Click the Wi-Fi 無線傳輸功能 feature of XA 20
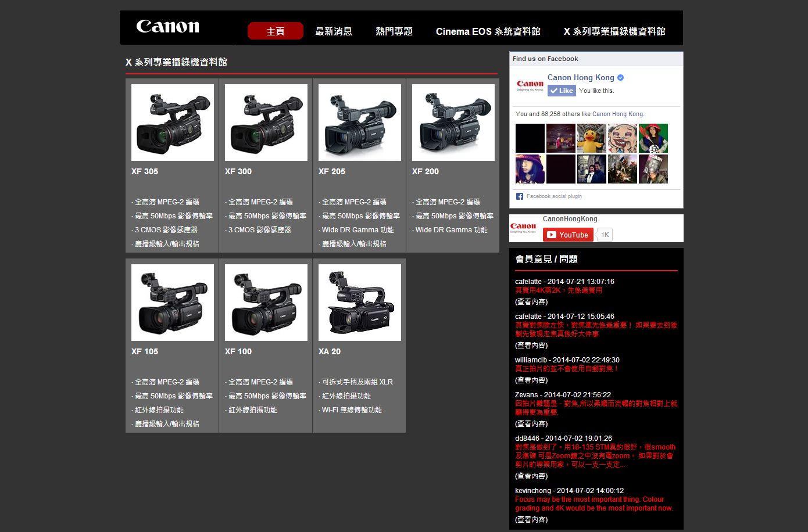The image size is (808, 532). 351,410
